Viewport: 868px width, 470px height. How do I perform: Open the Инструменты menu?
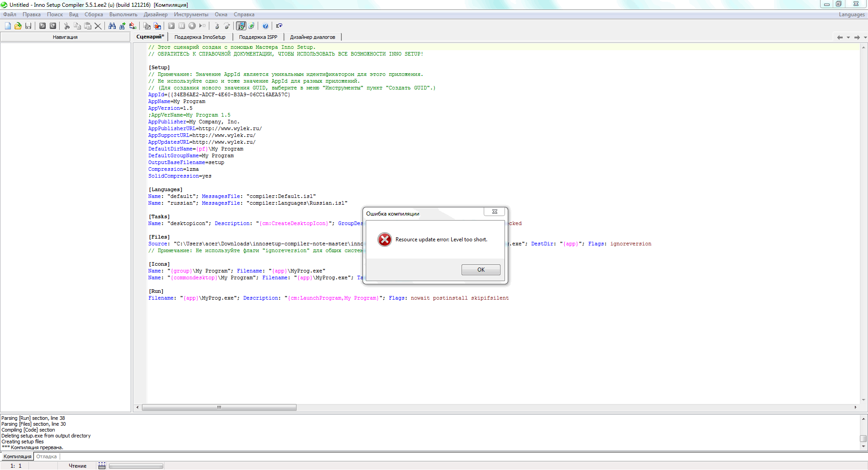coord(191,14)
